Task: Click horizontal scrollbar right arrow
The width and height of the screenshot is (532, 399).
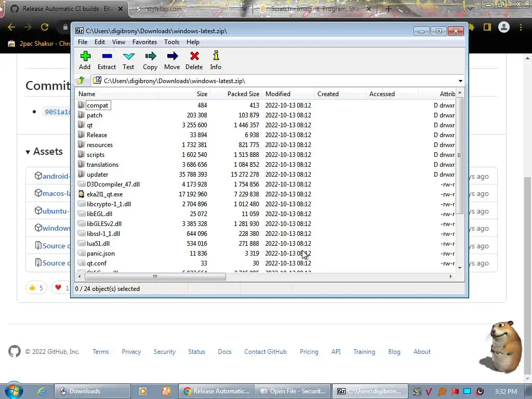Action: (450, 276)
